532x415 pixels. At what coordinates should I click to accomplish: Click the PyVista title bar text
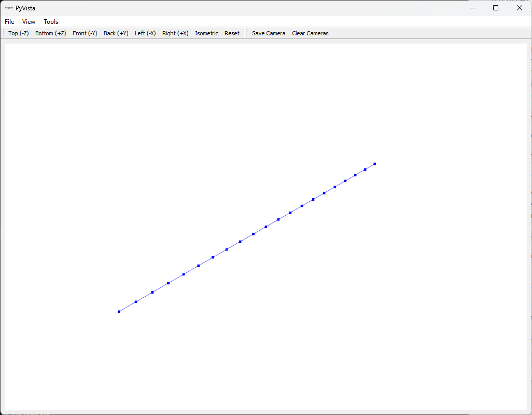(24, 8)
